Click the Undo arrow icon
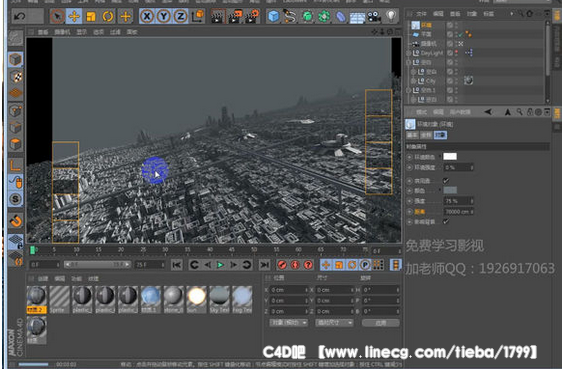563x369 pixels. click(x=20, y=16)
